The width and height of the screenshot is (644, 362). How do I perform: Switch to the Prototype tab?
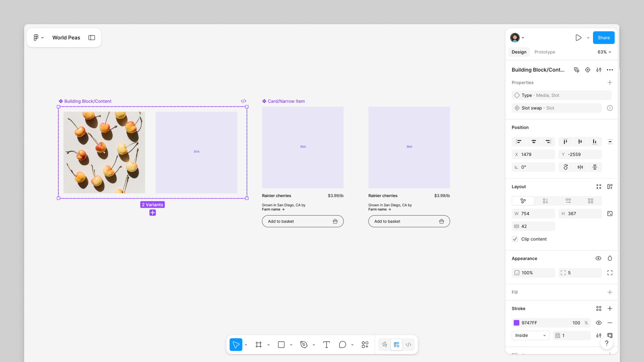(x=544, y=52)
